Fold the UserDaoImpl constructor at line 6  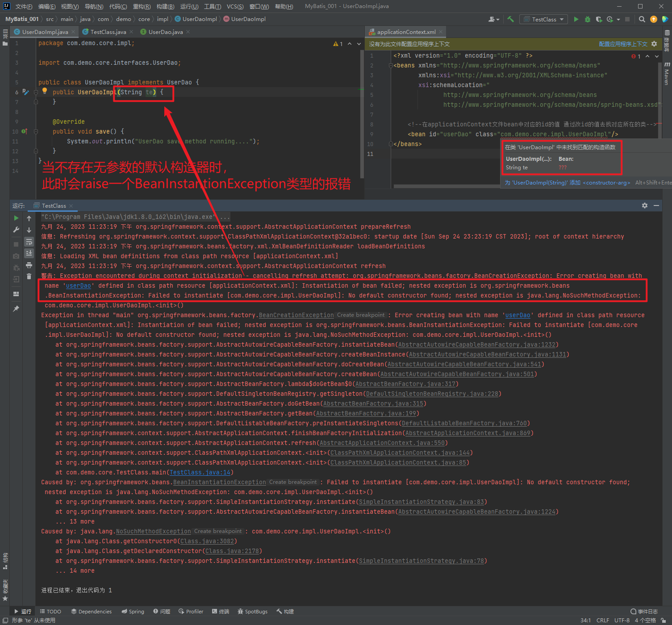pos(36,92)
